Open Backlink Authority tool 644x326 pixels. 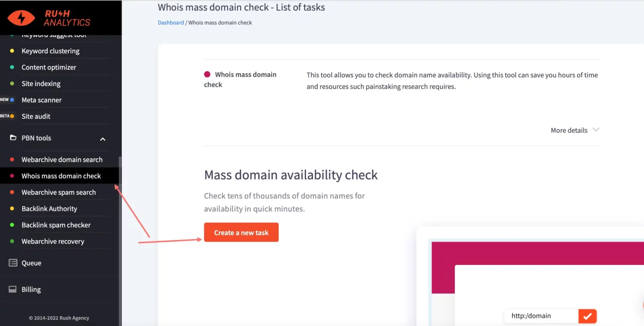[49, 208]
